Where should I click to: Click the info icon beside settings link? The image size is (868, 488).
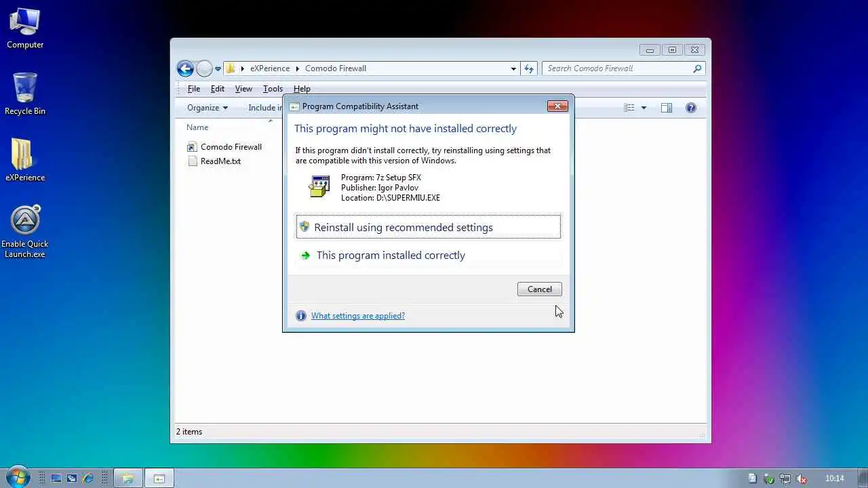(x=301, y=316)
